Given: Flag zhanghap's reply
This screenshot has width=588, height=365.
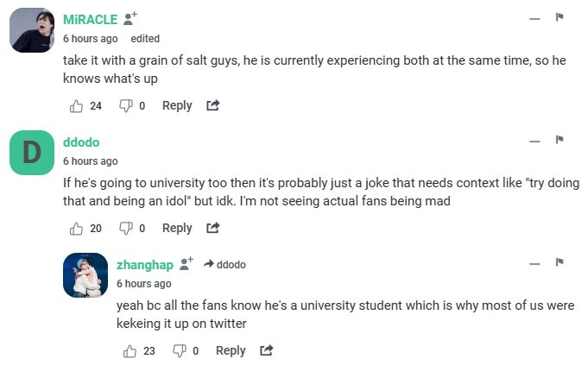Looking at the screenshot, I should (560, 262).
